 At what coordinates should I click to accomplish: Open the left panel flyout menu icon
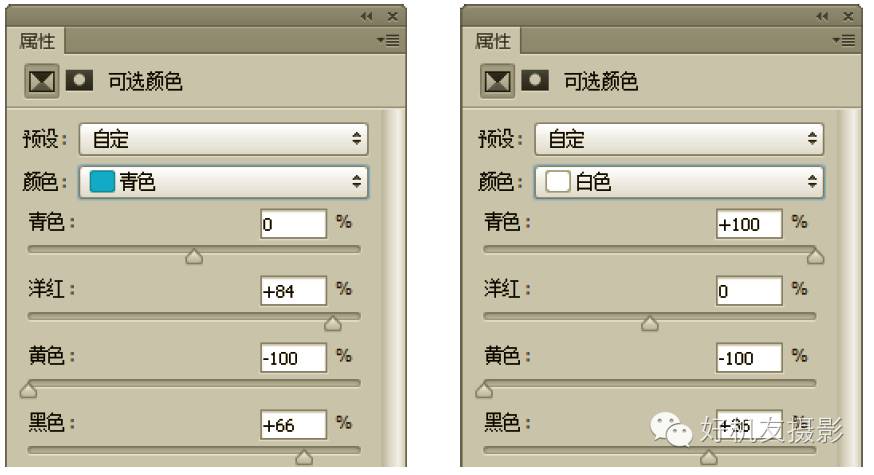point(388,40)
